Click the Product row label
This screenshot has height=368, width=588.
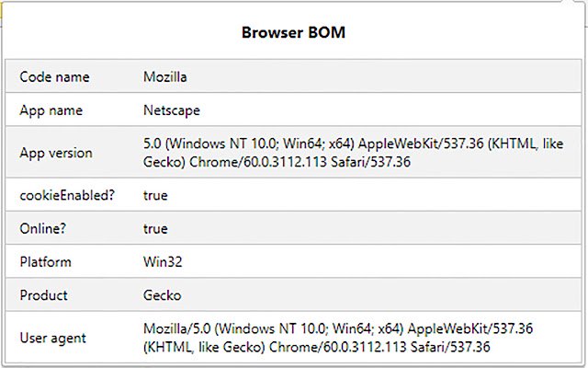coord(44,295)
